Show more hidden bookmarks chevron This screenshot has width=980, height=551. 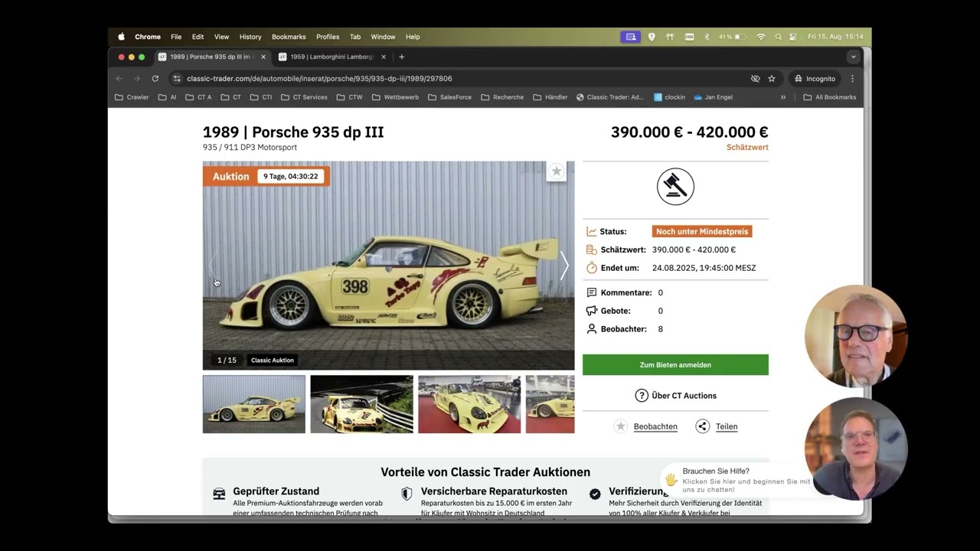click(x=783, y=97)
